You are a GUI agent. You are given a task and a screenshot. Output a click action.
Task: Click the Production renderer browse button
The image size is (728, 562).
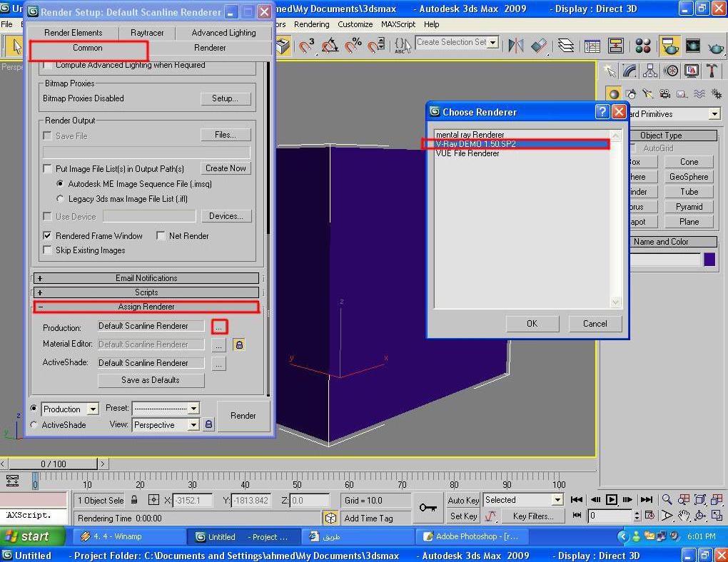219,326
